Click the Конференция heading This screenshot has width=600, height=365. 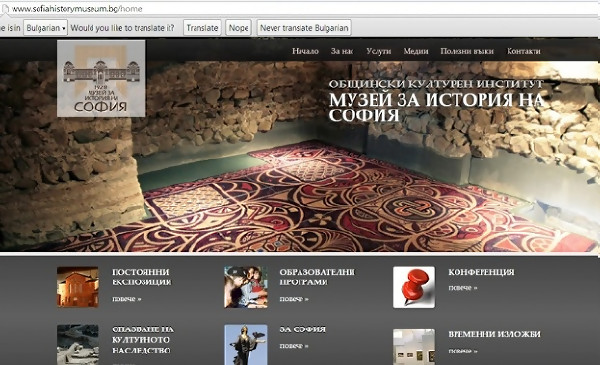[x=481, y=272]
